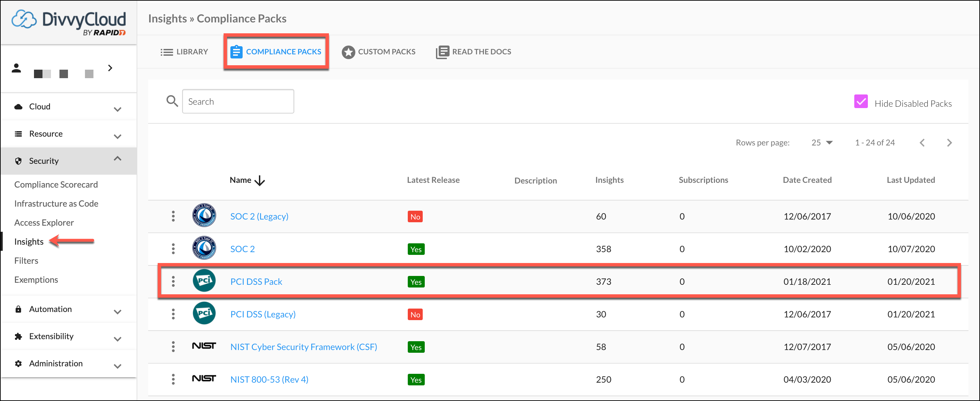
Task: Click the Search input field
Action: (x=238, y=102)
